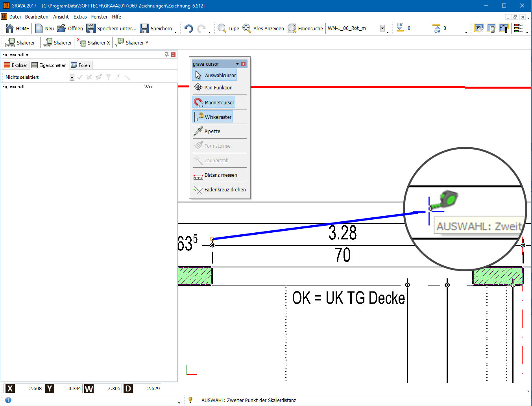This screenshot has width=532, height=406.
Task: Open status bar options arrow
Action: pyautogui.click(x=179, y=402)
